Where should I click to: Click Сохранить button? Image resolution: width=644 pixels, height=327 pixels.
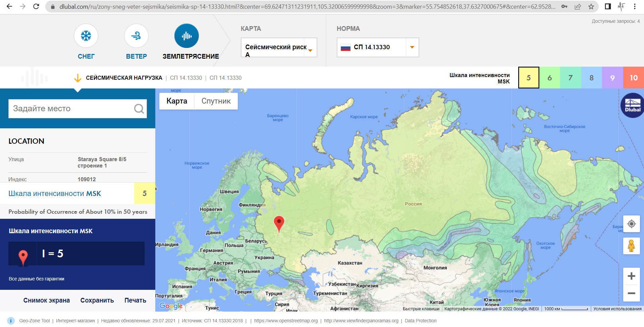pos(97,300)
